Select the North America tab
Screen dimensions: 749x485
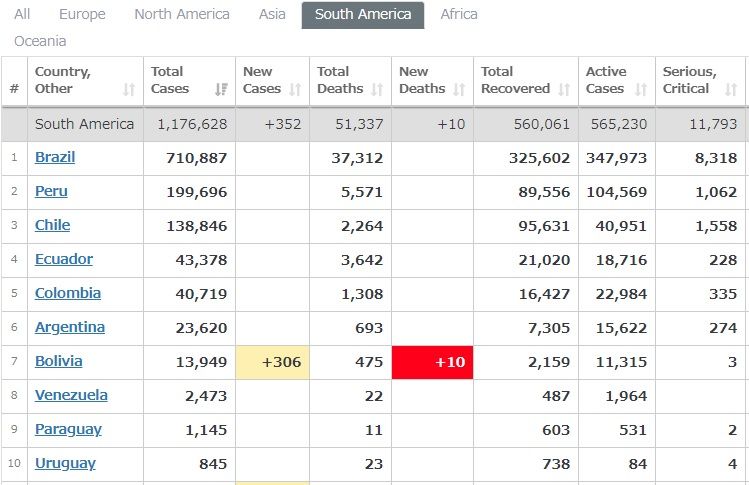click(182, 15)
